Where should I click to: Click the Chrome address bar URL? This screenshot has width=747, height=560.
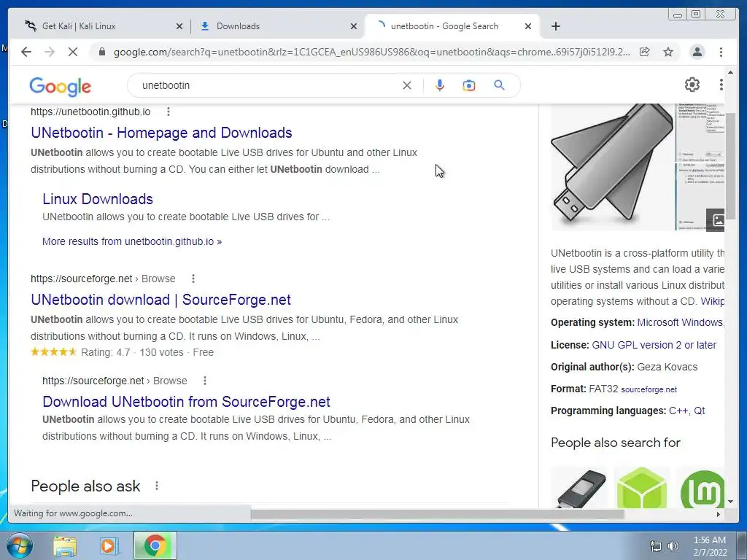pyautogui.click(x=371, y=52)
